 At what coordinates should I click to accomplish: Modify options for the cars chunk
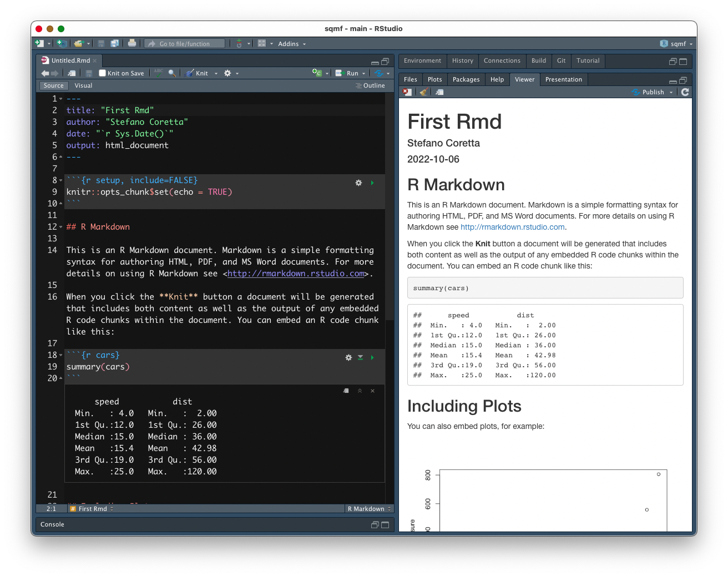pyautogui.click(x=348, y=357)
